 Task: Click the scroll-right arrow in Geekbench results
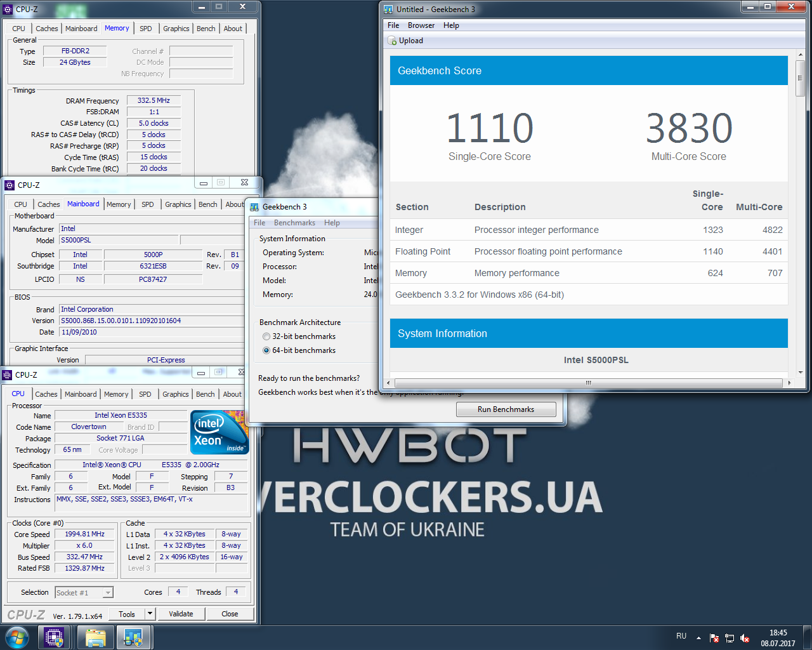coord(789,383)
